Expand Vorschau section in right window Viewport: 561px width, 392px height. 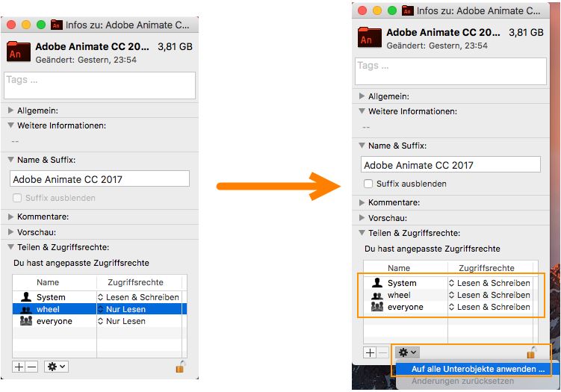pos(362,218)
